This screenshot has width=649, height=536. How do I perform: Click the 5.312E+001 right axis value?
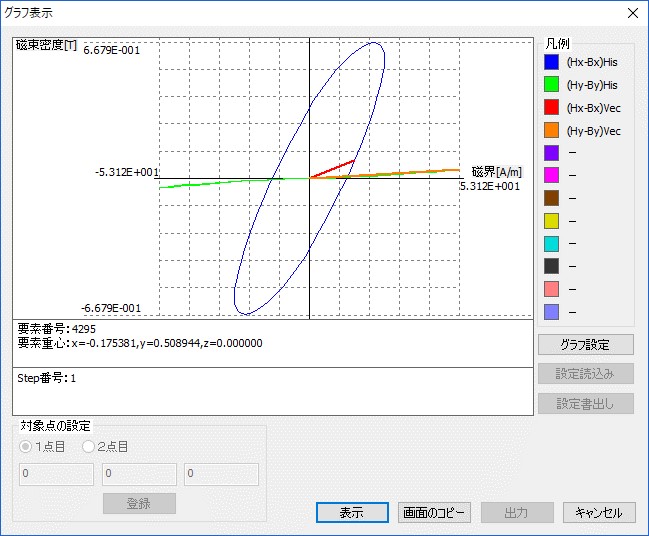(x=490, y=186)
